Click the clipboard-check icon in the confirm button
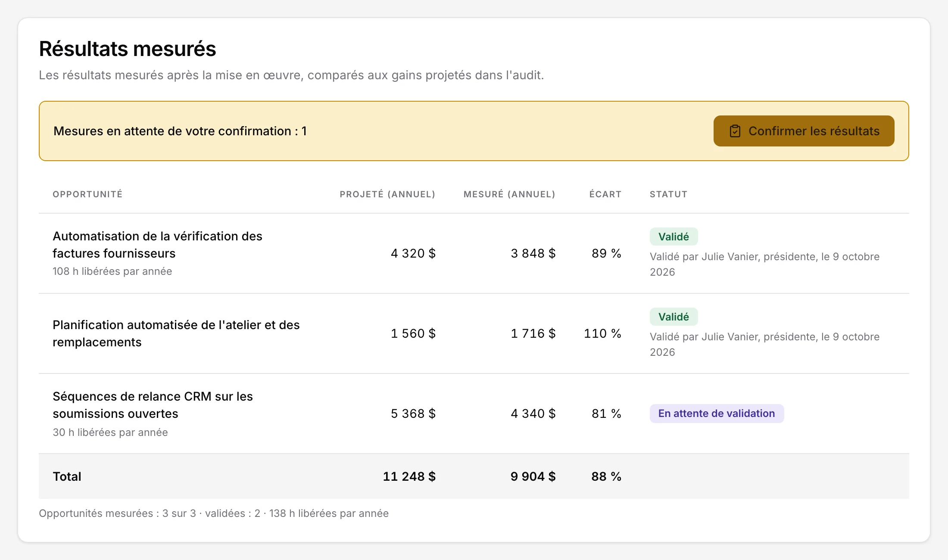Screen dimensions: 948x560 tap(735, 131)
